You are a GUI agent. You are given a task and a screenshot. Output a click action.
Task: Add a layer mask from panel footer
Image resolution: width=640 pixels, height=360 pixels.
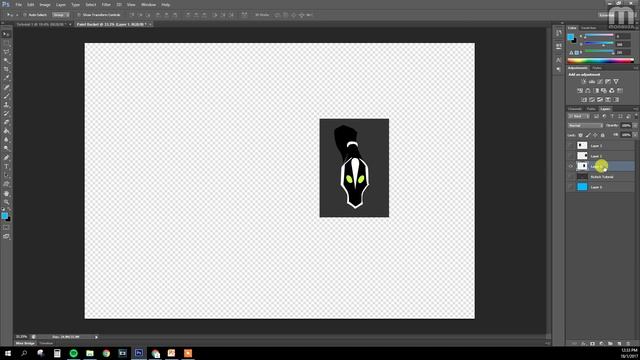click(593, 344)
